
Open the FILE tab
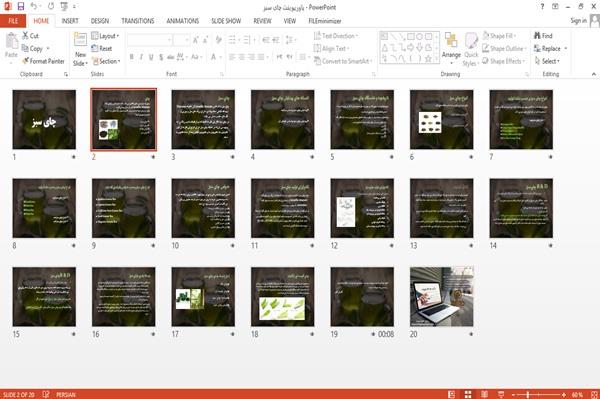(x=13, y=21)
